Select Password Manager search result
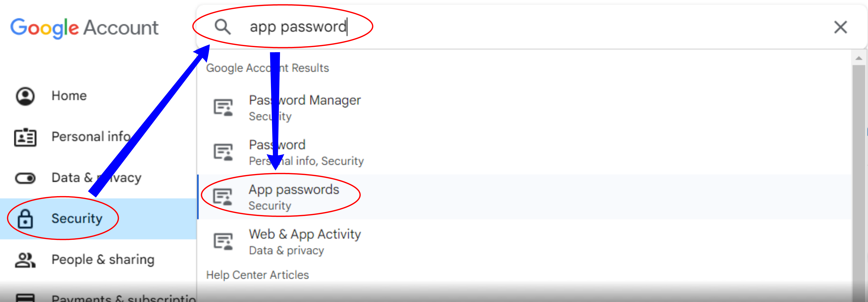 click(x=525, y=107)
